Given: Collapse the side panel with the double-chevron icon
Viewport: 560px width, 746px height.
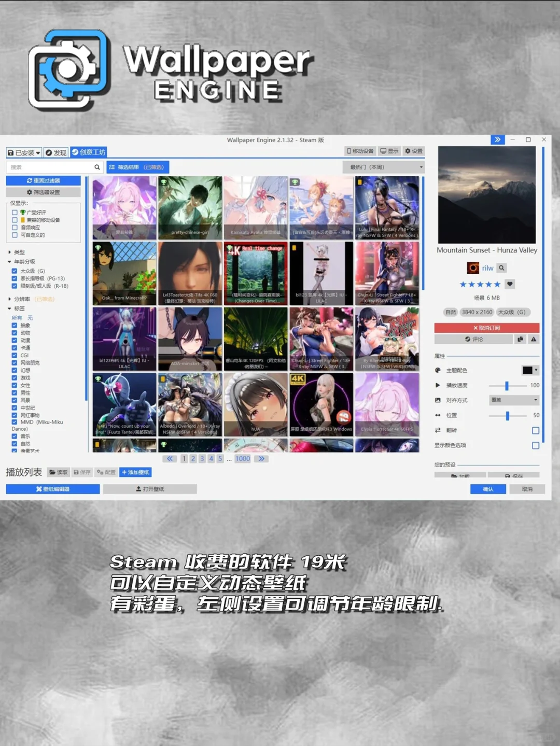Looking at the screenshot, I should point(498,139).
